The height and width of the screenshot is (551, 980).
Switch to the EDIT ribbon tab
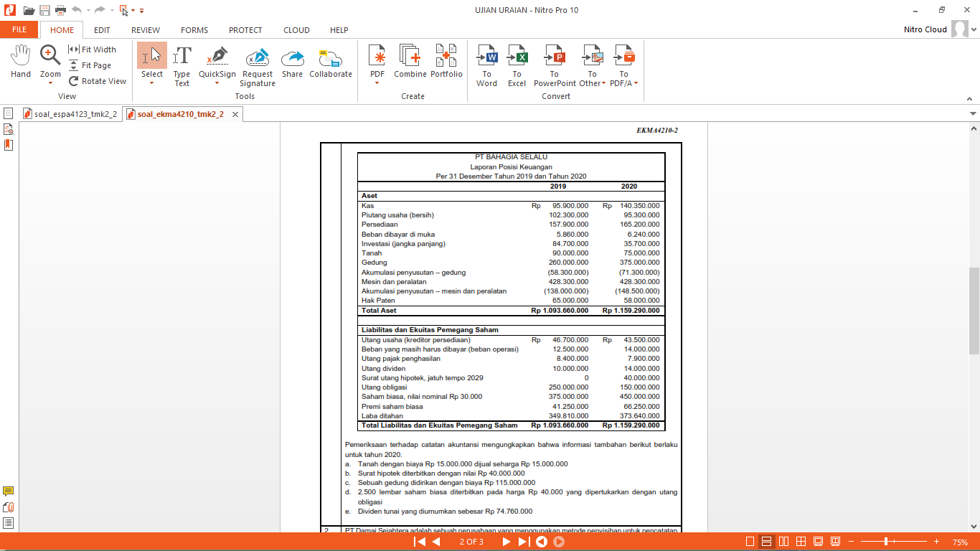point(102,30)
